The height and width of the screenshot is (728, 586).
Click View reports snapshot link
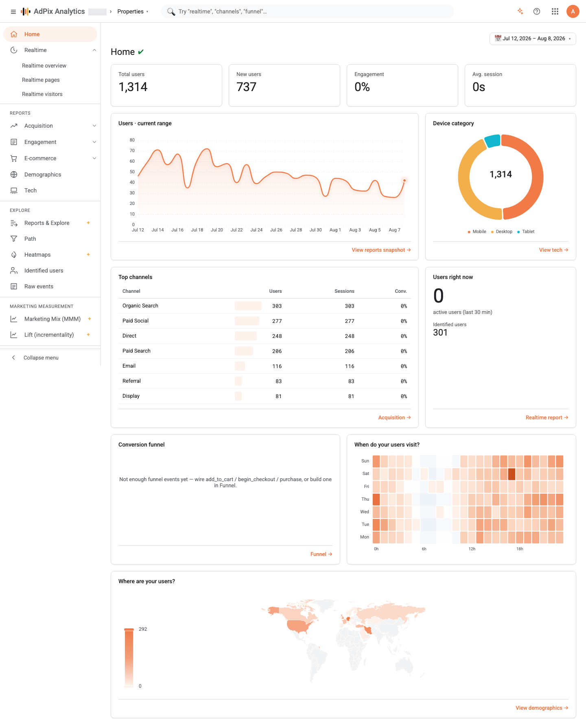[x=381, y=250]
